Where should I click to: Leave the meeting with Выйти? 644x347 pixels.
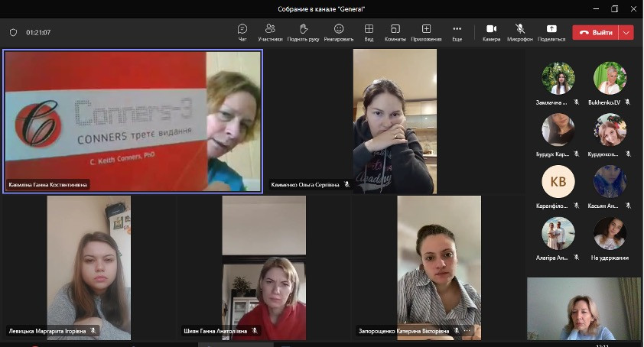[596, 32]
